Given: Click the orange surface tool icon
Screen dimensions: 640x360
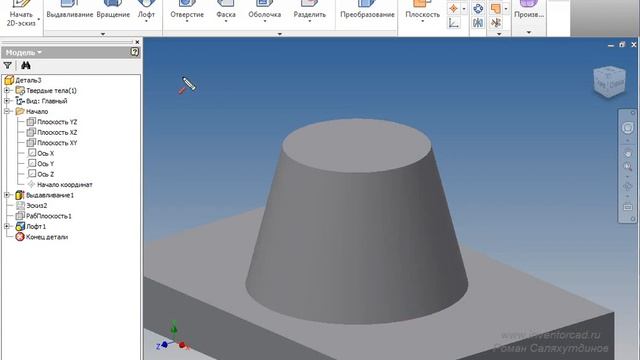Looking at the screenshot, I should (496, 8).
